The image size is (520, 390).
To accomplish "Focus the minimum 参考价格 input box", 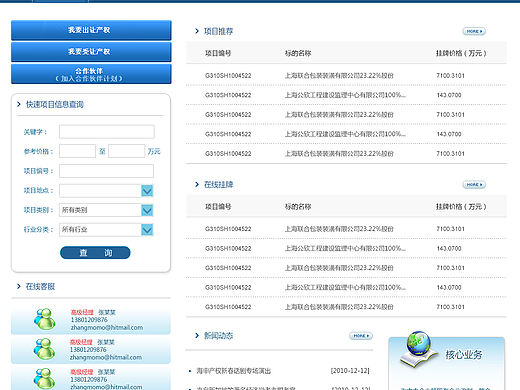I will coord(77,151).
